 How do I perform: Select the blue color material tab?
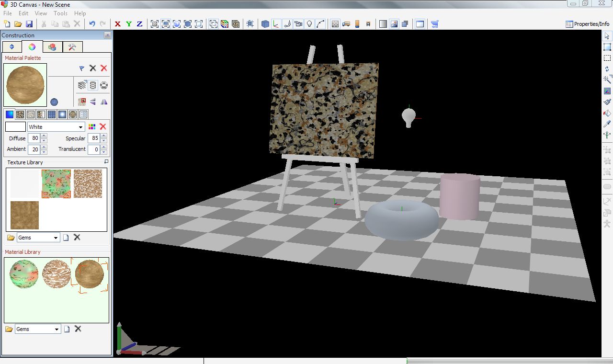point(10,114)
